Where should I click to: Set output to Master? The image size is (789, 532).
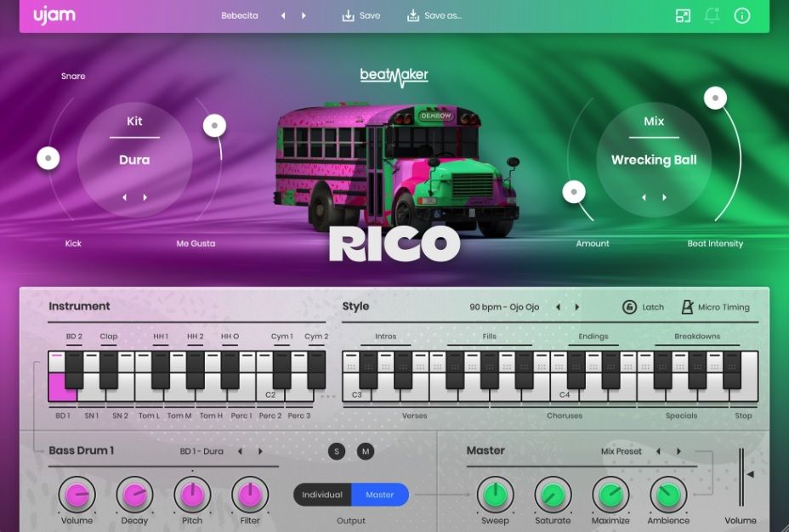coord(380,495)
